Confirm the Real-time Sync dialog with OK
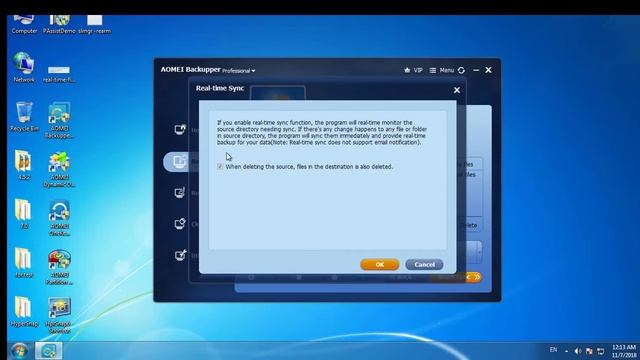The image size is (640, 360). (380, 264)
